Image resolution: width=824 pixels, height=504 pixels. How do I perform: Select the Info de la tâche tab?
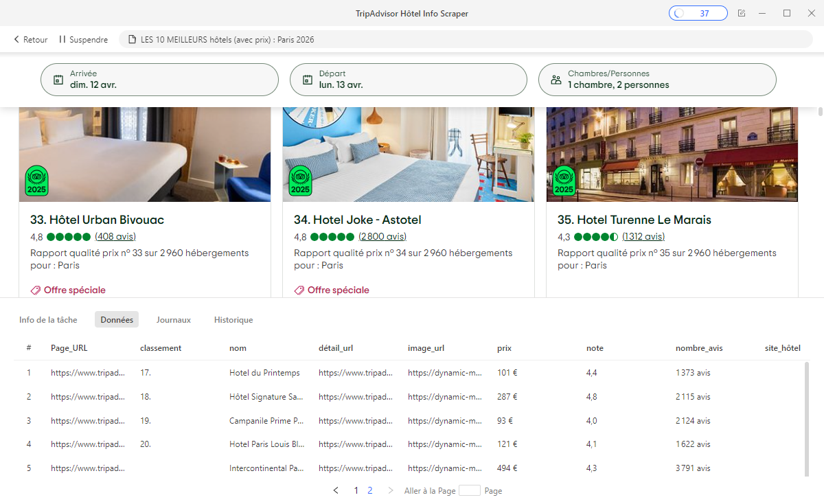pyautogui.click(x=49, y=319)
